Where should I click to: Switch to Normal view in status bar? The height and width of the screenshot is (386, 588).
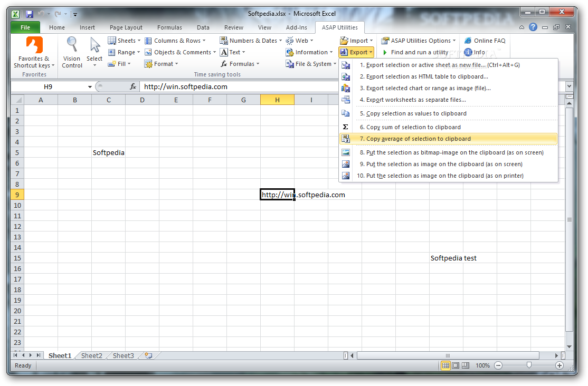[x=445, y=365]
